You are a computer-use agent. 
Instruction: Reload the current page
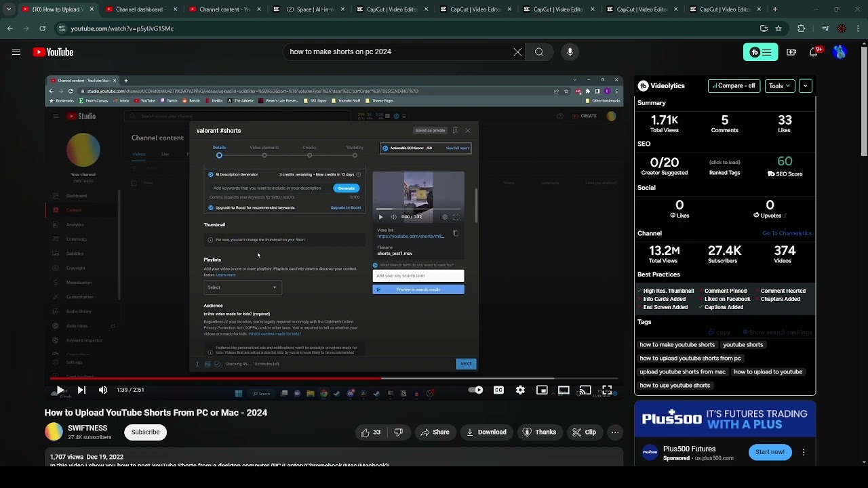(42, 28)
